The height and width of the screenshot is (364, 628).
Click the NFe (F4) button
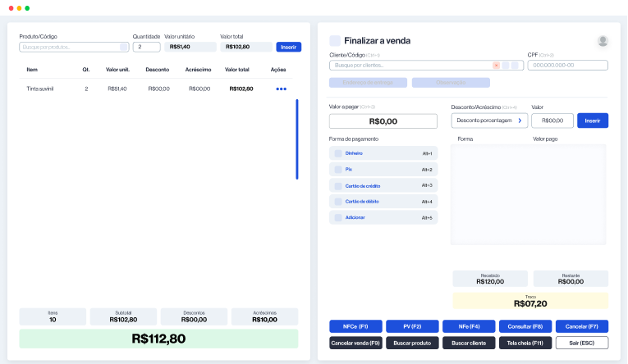pos(469,326)
